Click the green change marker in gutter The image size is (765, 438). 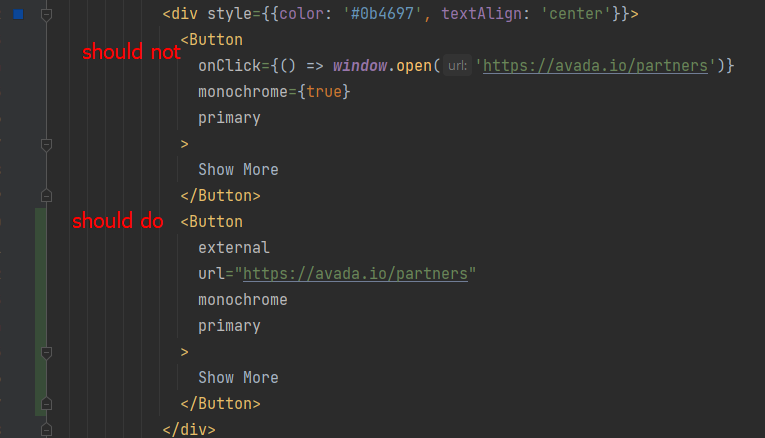pyautogui.click(x=40, y=310)
